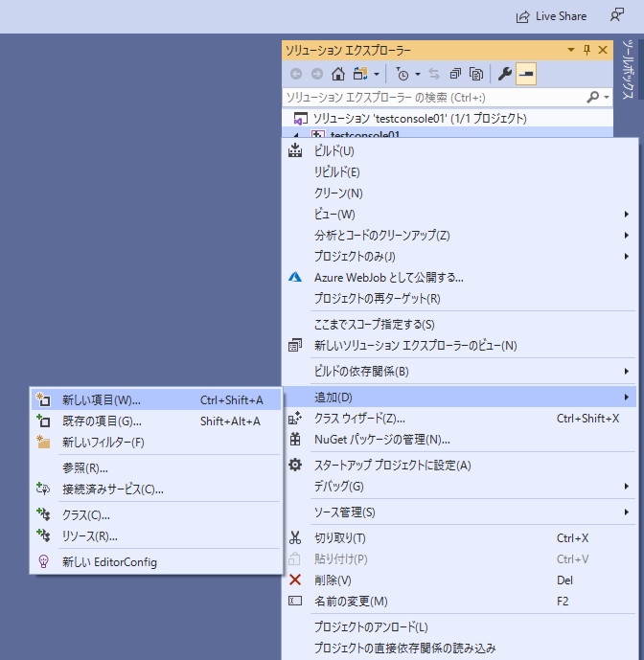Select クリーン(N) menu entry
644x660 pixels.
pos(459,193)
